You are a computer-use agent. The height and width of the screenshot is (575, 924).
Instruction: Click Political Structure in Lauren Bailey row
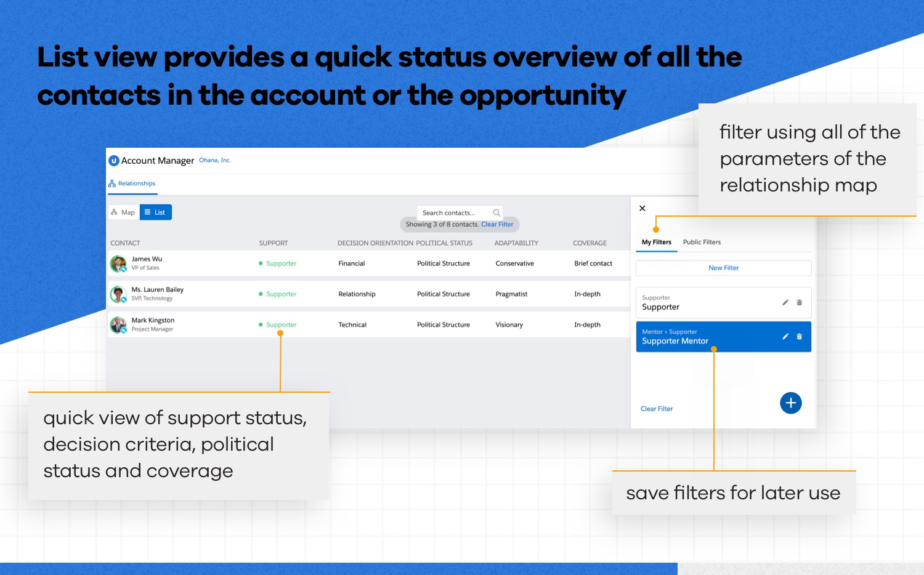click(444, 294)
